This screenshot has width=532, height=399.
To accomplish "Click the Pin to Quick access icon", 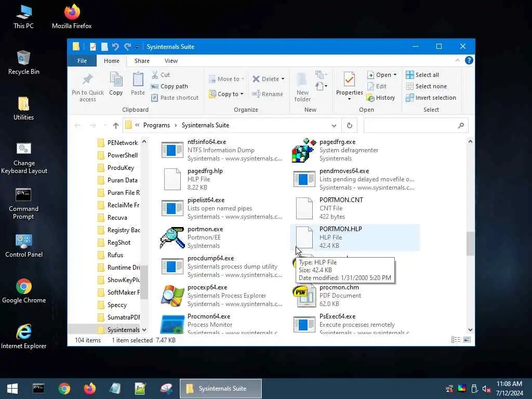I will coord(87,79).
